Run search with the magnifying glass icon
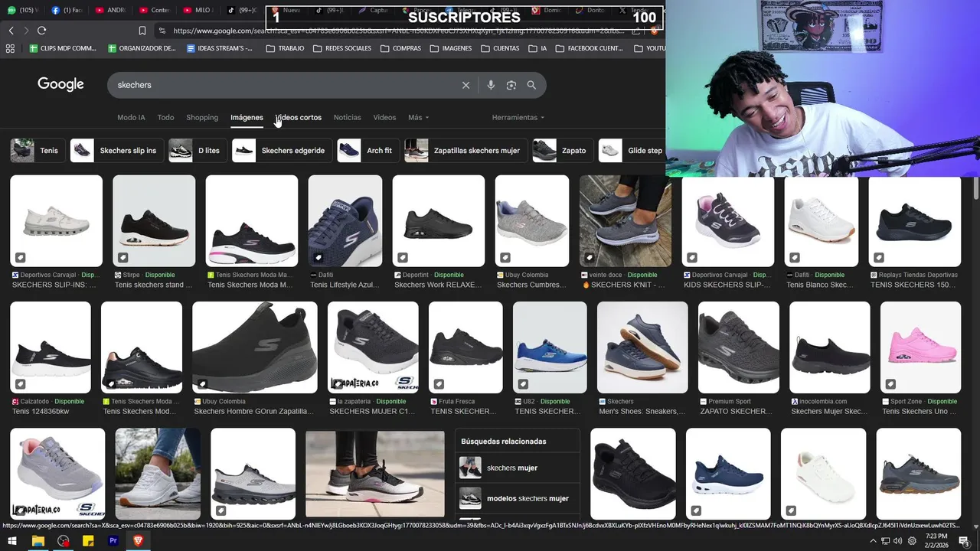980x551 pixels. click(x=531, y=85)
